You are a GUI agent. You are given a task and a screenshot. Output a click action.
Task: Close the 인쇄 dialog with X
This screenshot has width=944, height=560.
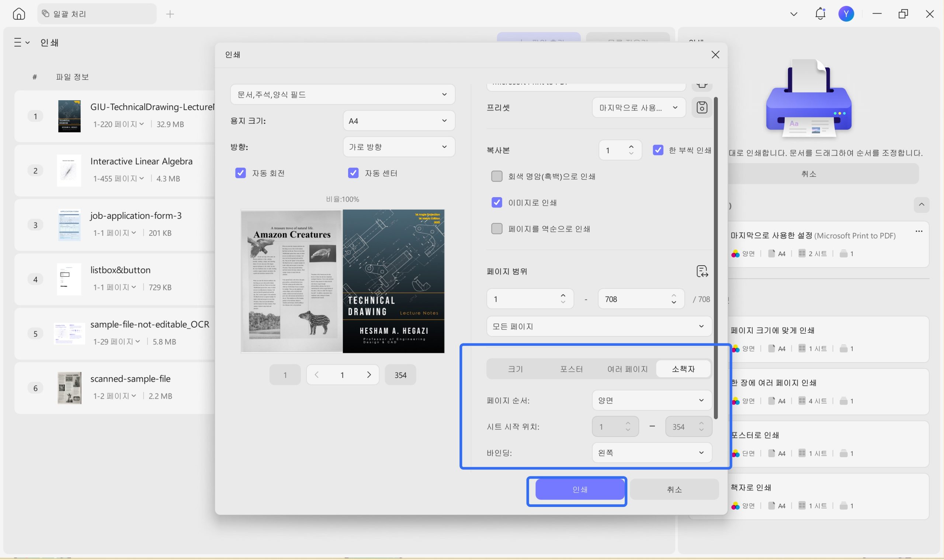pyautogui.click(x=715, y=55)
